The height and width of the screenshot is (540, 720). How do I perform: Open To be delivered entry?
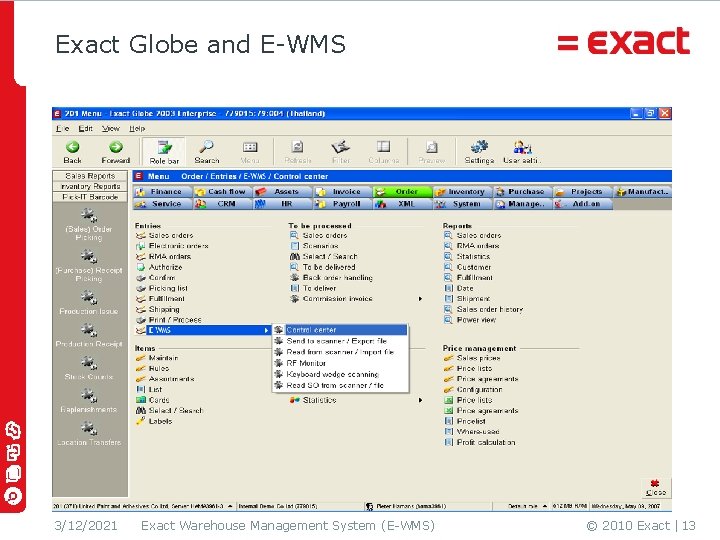point(329,267)
